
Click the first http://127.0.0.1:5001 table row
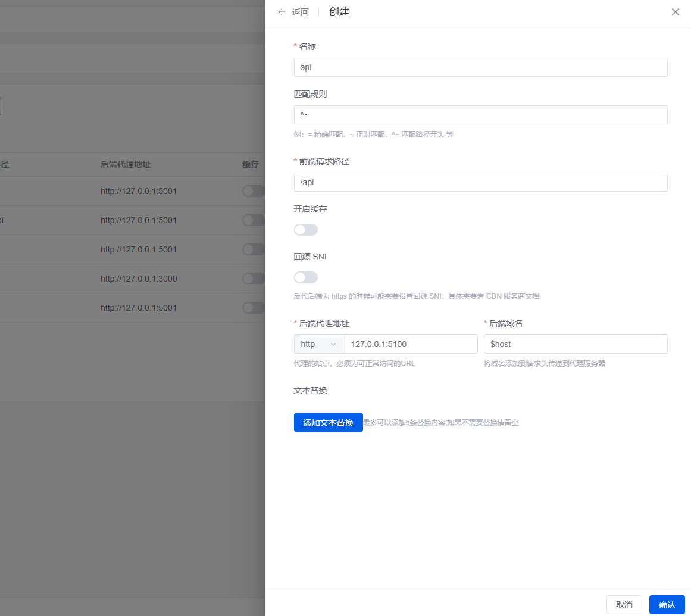click(139, 191)
